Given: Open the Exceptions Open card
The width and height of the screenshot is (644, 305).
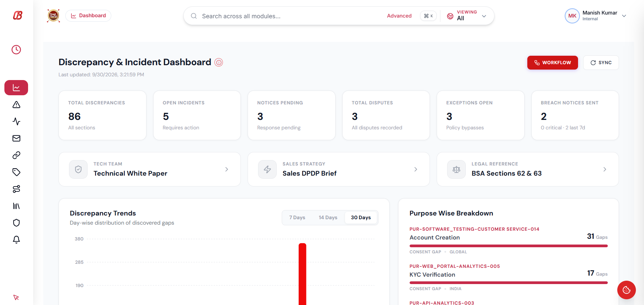Looking at the screenshot, I should (481, 115).
